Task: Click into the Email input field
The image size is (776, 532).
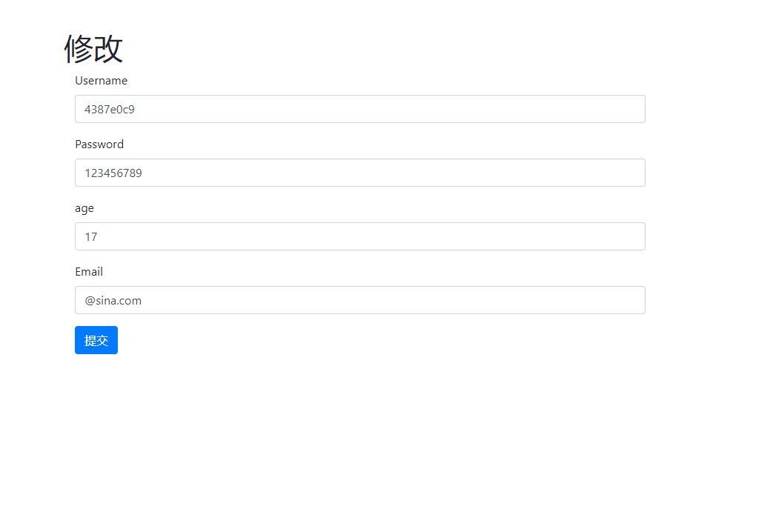Action: (x=359, y=300)
